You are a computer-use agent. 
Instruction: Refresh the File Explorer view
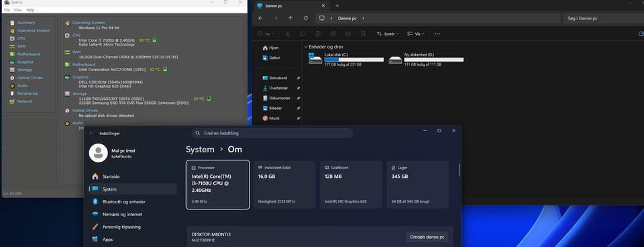pyautogui.click(x=306, y=18)
